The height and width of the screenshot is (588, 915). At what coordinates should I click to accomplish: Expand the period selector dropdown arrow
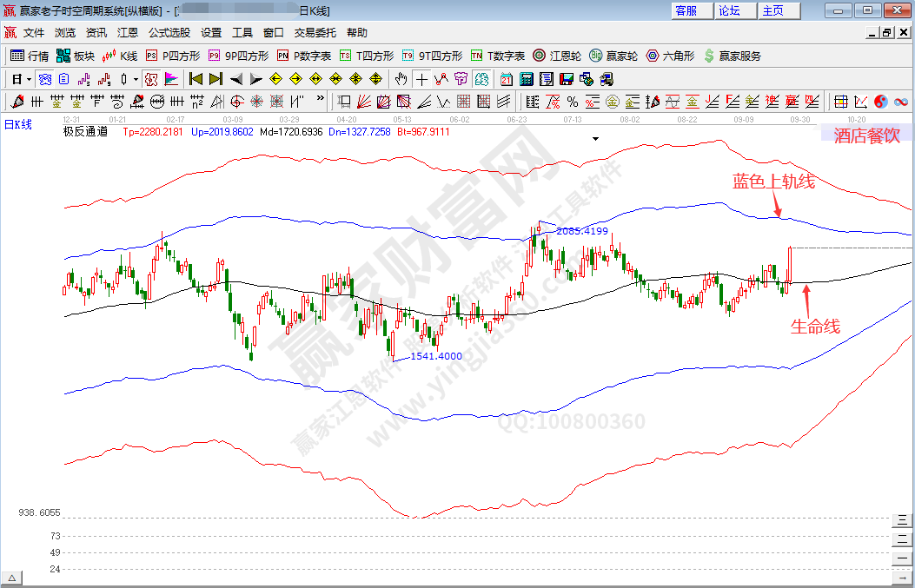pos(29,79)
